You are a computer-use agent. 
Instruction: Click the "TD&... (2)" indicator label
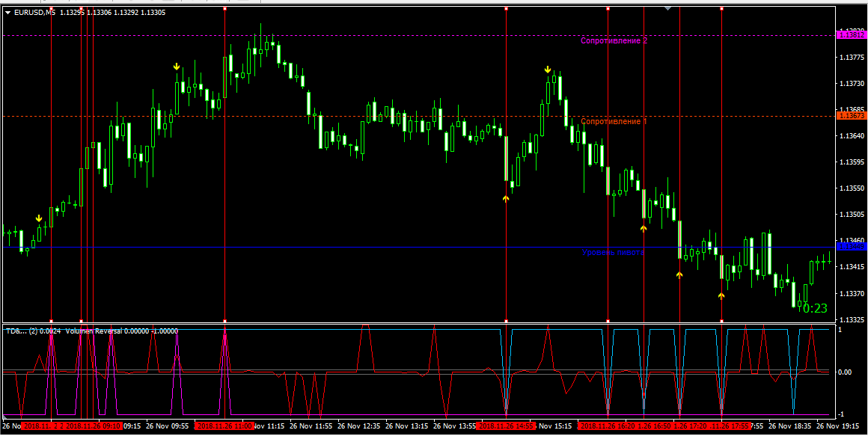point(22,331)
